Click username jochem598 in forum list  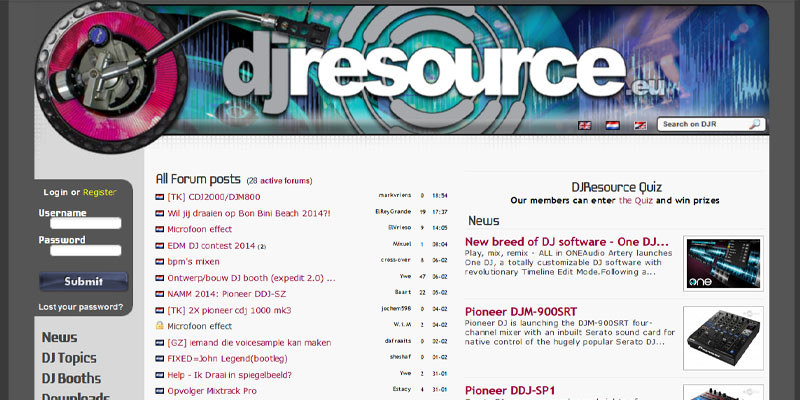(x=396, y=309)
